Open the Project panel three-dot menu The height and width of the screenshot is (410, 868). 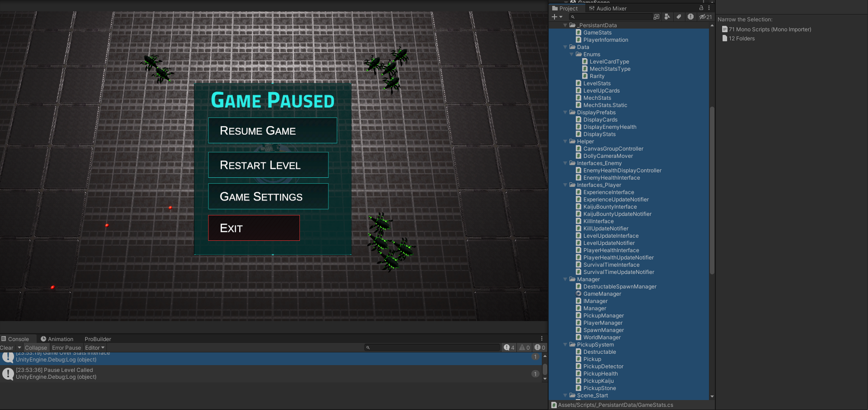[x=709, y=8]
